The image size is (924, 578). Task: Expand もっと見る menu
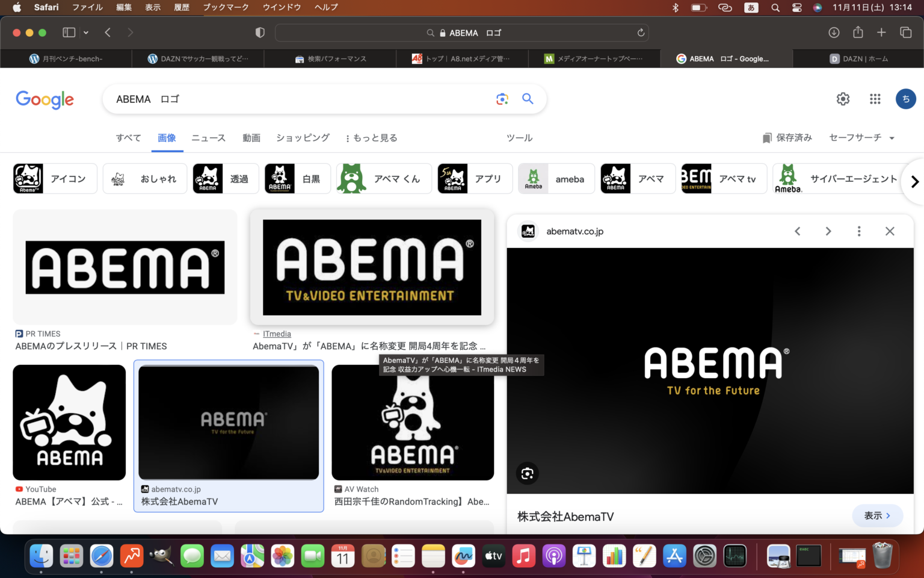[371, 138]
